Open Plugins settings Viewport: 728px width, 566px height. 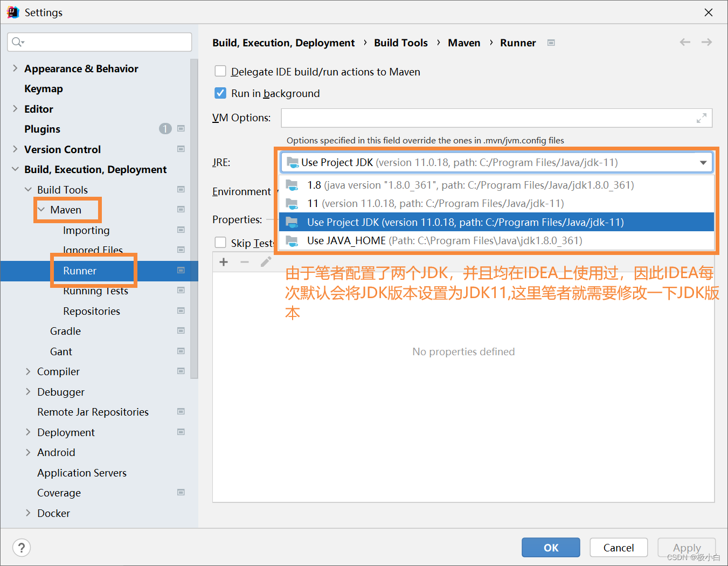point(42,129)
